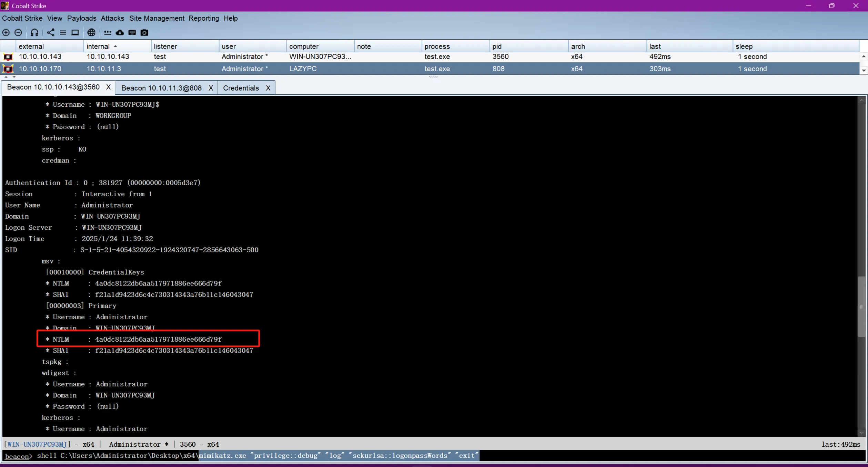Open the Reporting menu
The width and height of the screenshot is (868, 467).
tap(204, 18)
